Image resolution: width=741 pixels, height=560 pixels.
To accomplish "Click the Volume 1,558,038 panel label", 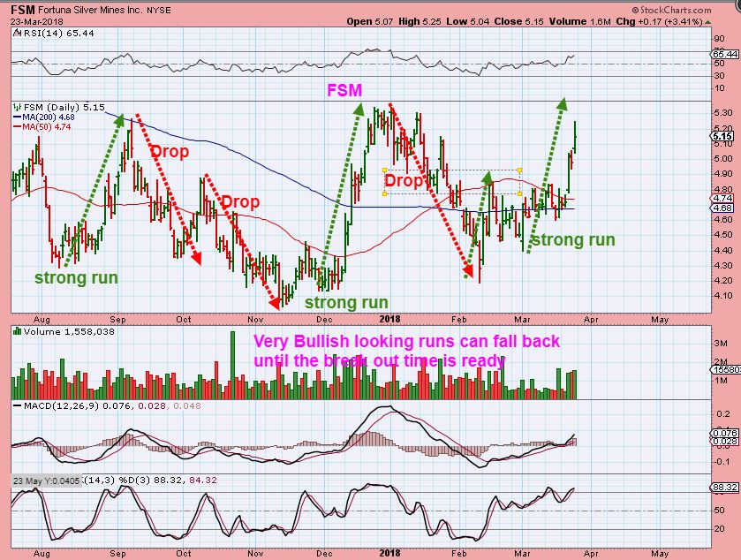I will click(69, 332).
